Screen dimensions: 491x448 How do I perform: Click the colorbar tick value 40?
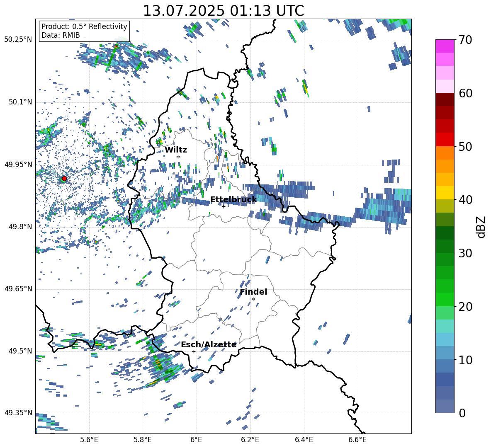pos(465,200)
